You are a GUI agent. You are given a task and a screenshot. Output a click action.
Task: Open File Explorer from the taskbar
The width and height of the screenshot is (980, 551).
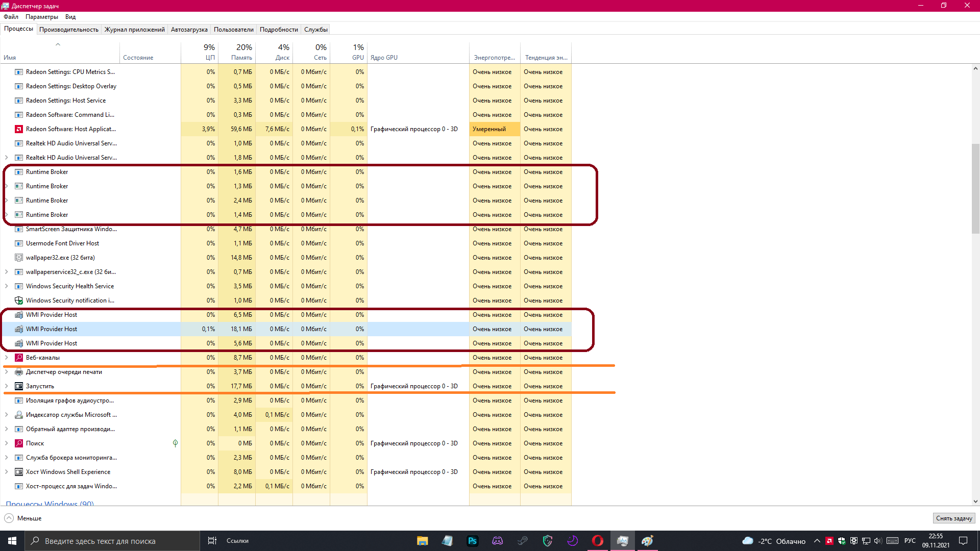coord(422,541)
